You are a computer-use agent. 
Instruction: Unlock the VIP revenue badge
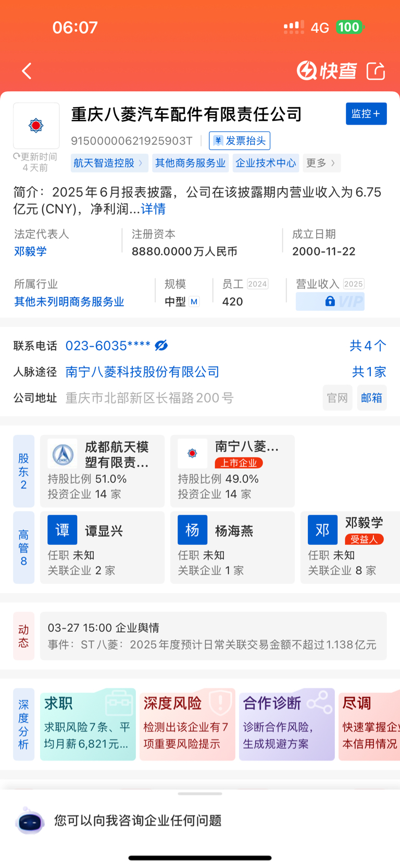(x=330, y=301)
